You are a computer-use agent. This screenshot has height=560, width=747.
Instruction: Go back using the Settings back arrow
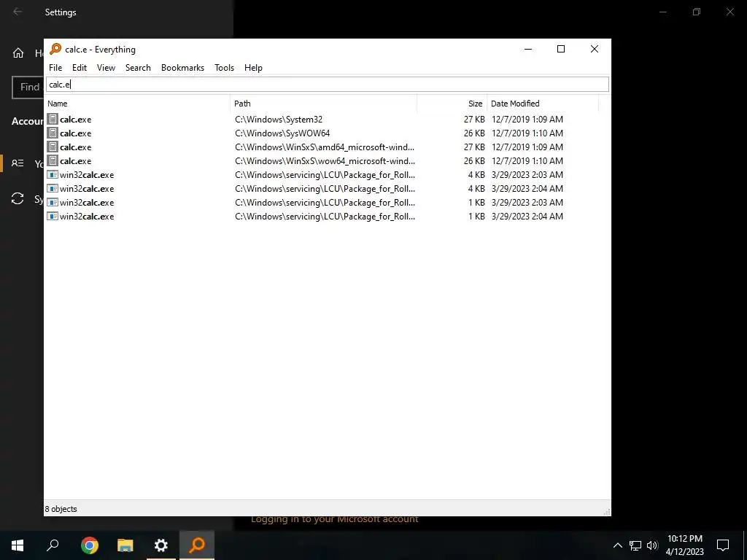click(18, 12)
